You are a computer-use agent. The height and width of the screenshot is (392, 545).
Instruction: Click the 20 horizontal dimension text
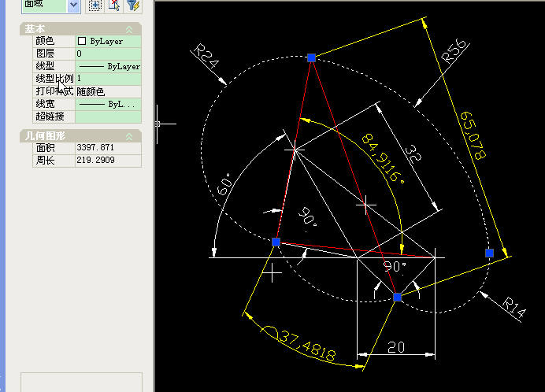(396, 347)
